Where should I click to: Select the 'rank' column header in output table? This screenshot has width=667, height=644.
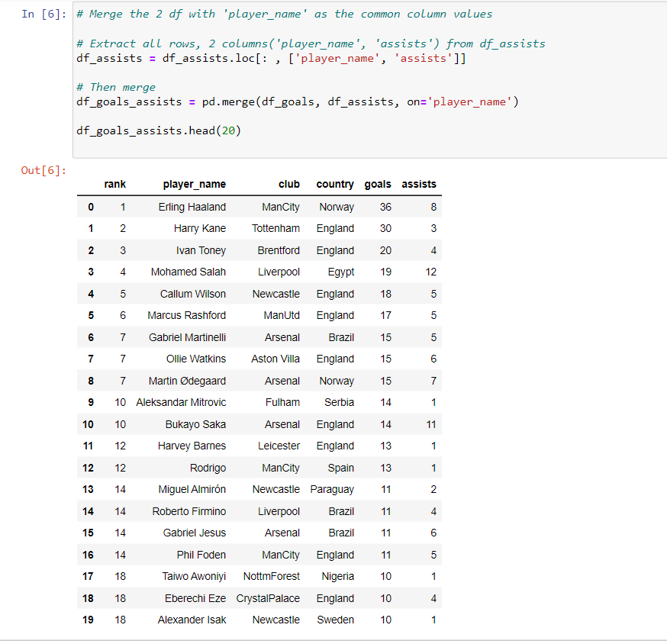(x=115, y=184)
